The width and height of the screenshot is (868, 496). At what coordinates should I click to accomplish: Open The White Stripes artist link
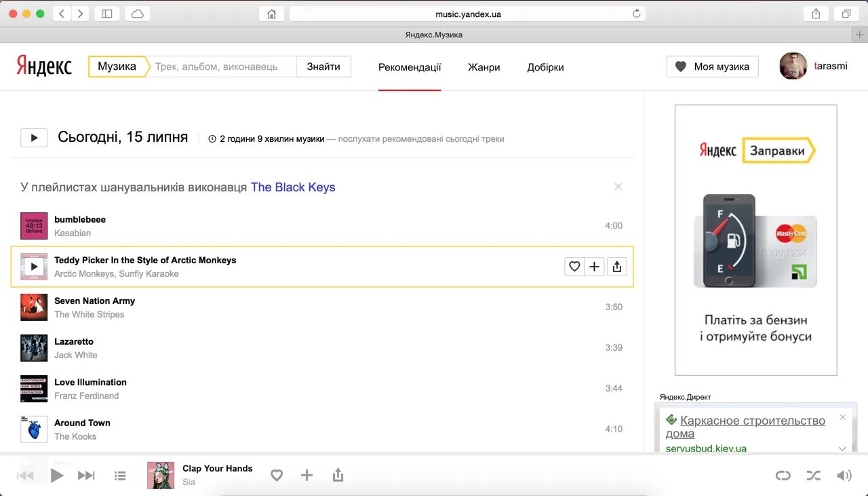coord(90,314)
